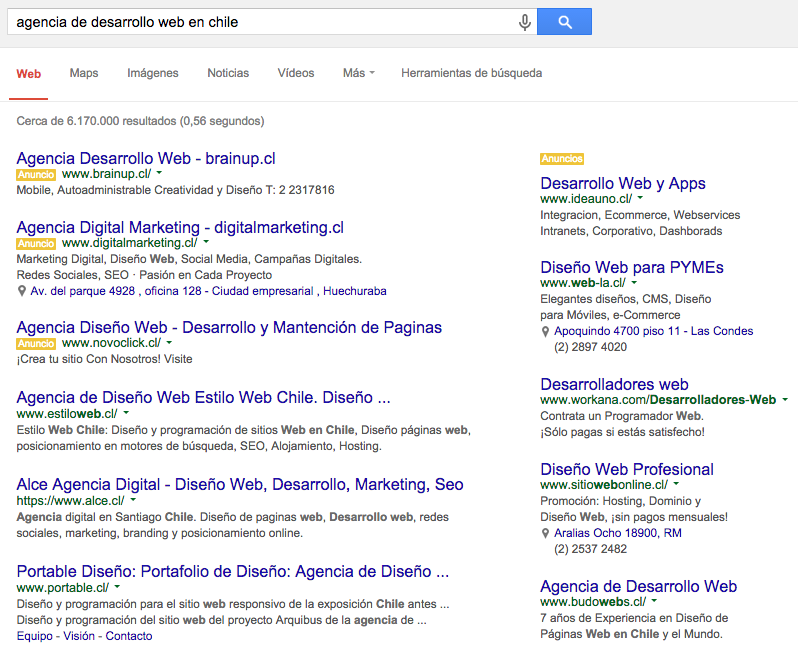Expand arrow next to www.portable.cl/
This screenshot has width=798, height=655.
pyautogui.click(x=118, y=587)
